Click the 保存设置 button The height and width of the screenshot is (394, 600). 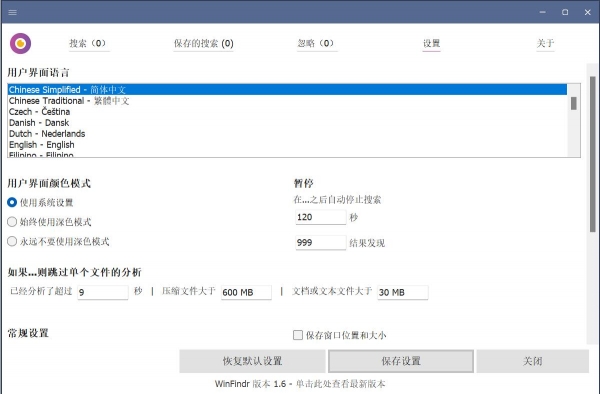coord(401,361)
